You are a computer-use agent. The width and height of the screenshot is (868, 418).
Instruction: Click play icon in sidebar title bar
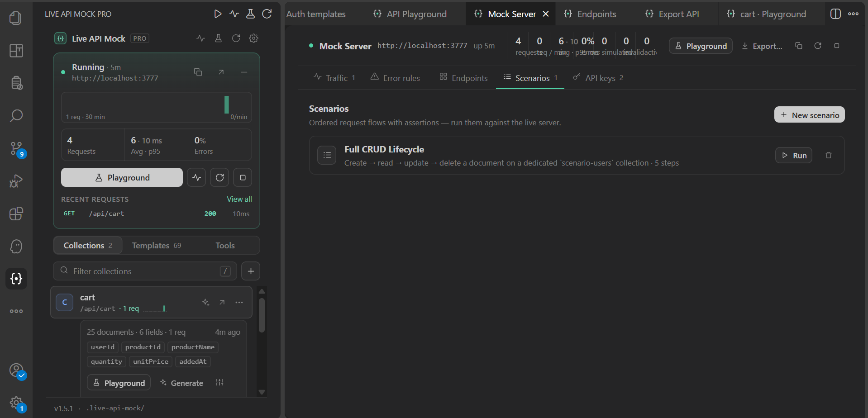(218, 14)
